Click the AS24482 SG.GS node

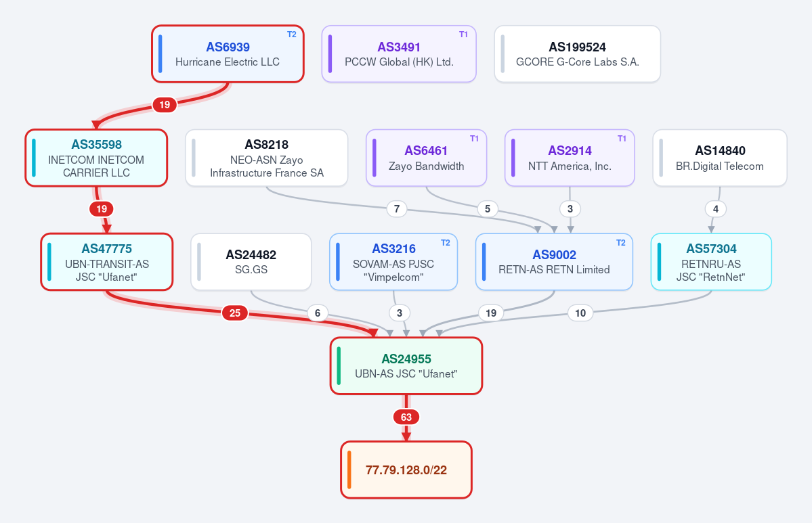coord(251,262)
